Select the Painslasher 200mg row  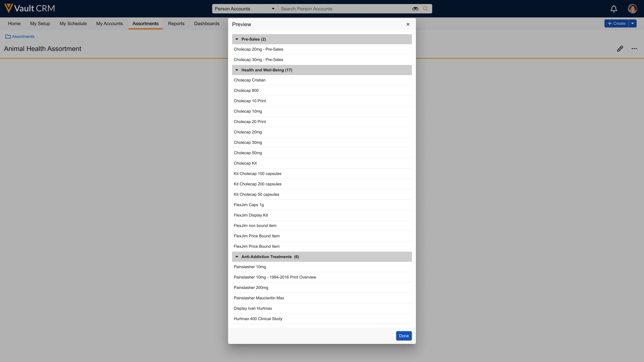[x=251, y=288]
